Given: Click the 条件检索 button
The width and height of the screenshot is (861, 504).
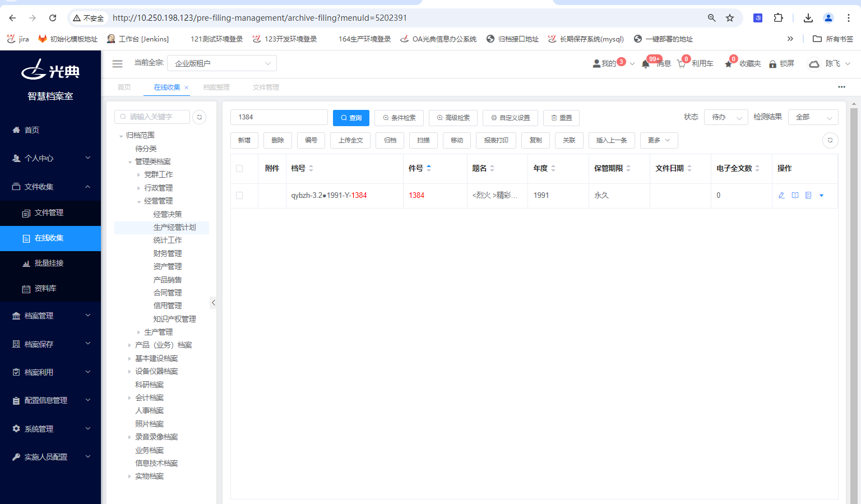Looking at the screenshot, I should tap(399, 118).
